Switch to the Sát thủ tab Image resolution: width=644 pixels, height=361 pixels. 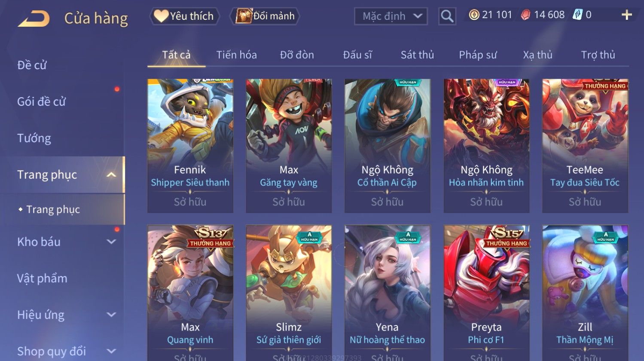pos(417,55)
